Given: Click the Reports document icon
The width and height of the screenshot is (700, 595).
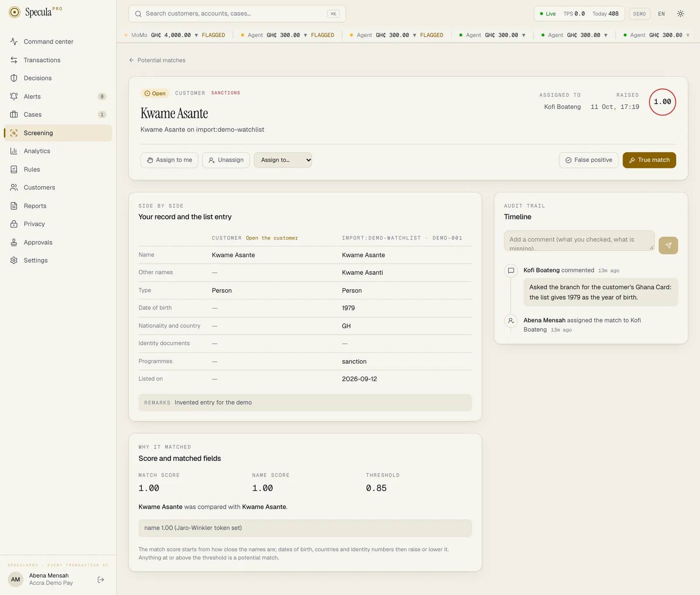Looking at the screenshot, I should point(14,206).
